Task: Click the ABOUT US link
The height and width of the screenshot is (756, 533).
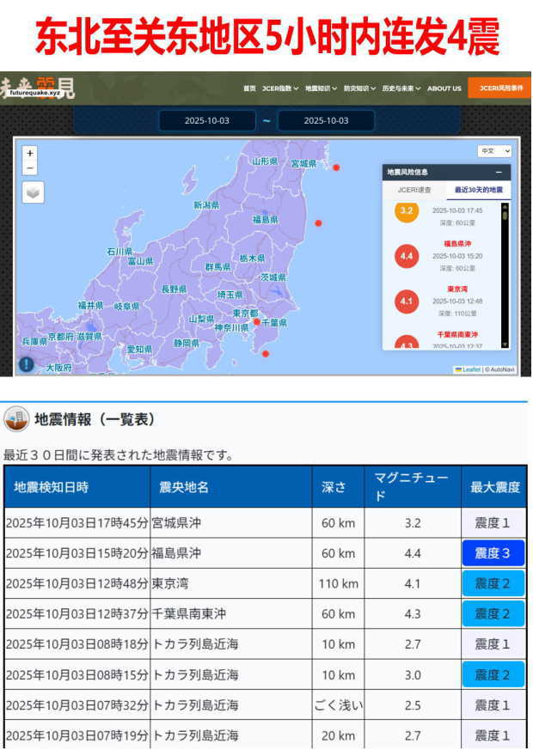Action: pos(444,88)
